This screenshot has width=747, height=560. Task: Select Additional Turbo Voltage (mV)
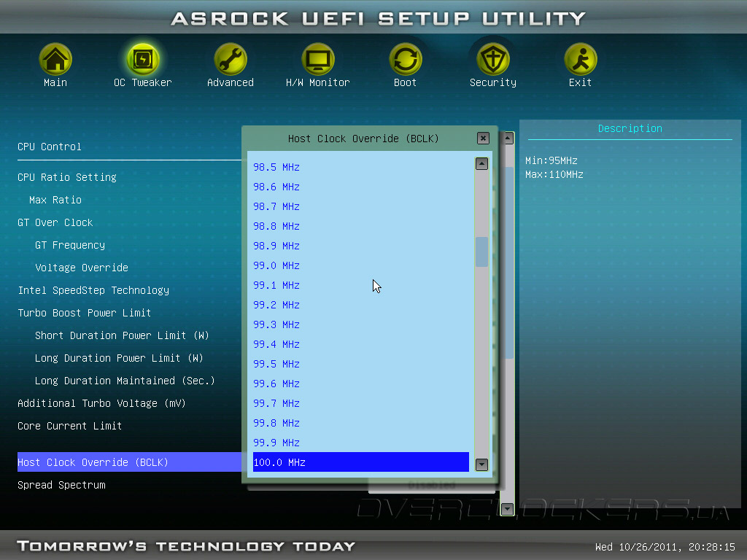click(x=101, y=403)
